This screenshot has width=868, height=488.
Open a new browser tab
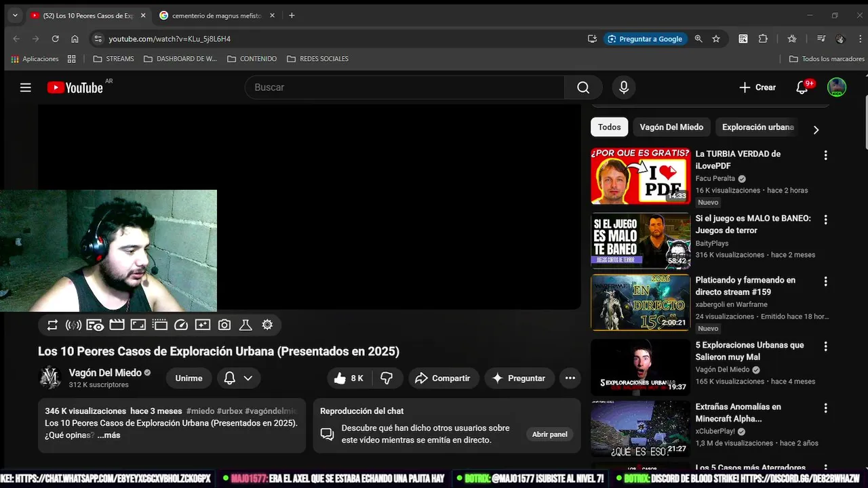click(x=292, y=16)
